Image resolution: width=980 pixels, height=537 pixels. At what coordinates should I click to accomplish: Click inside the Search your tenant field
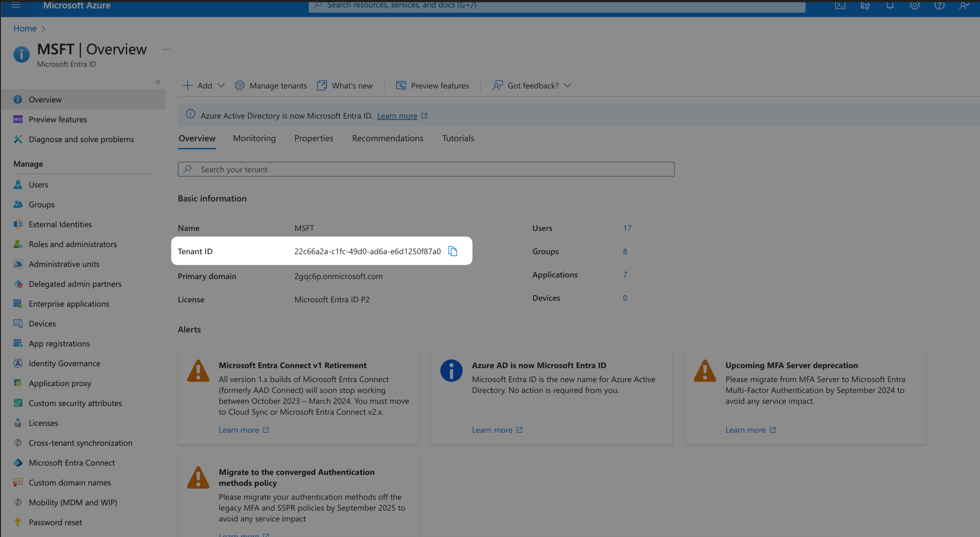tap(426, 169)
